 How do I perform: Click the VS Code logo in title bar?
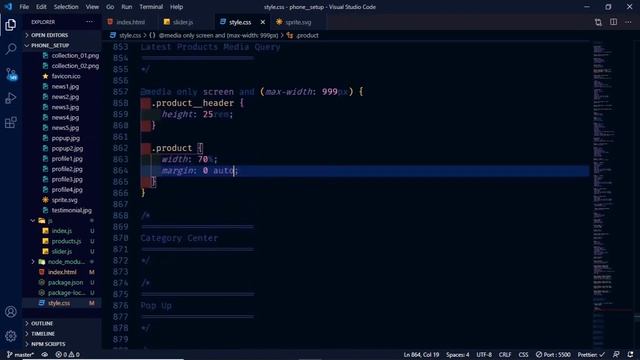click(8, 7)
